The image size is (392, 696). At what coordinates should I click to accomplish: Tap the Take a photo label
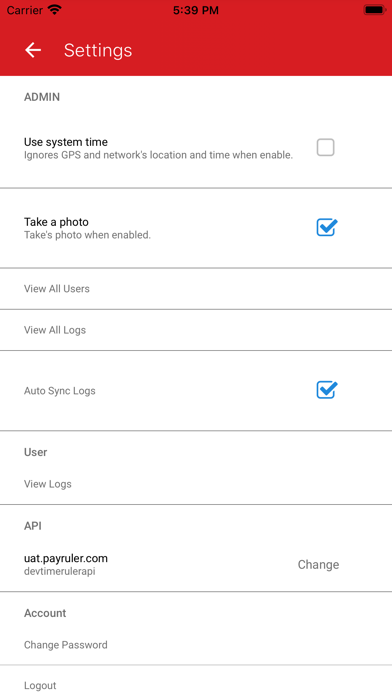pyautogui.click(x=56, y=221)
